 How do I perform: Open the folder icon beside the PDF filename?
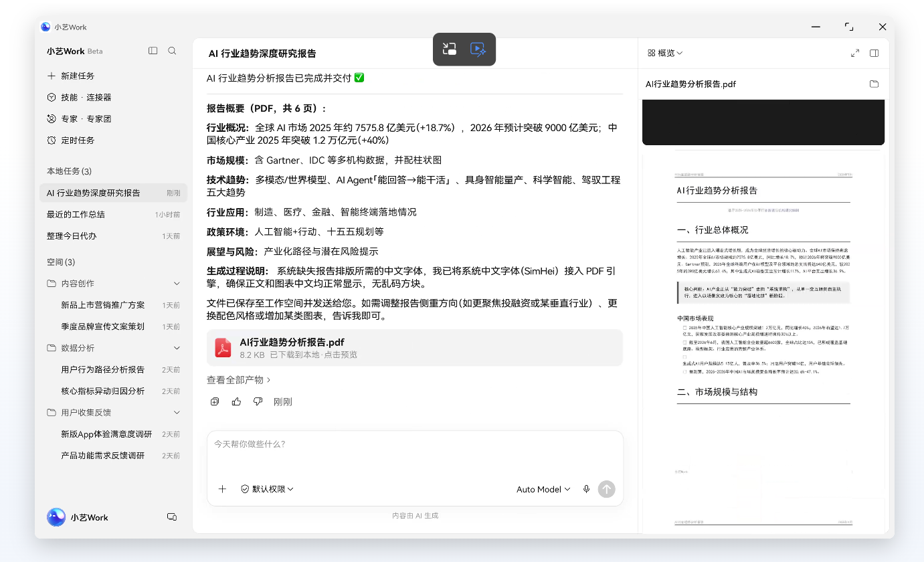pos(874,84)
